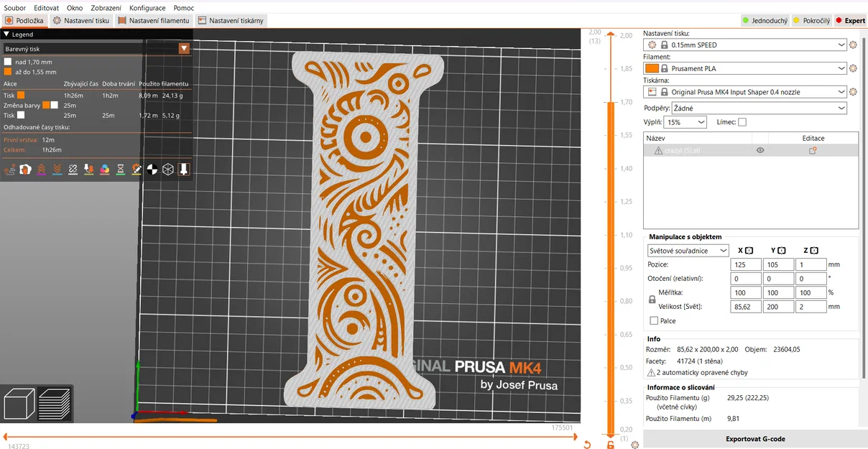This screenshot has height=449, width=868.
Task: Click warning icon beside automaticky opravené chyby
Action: (x=651, y=372)
